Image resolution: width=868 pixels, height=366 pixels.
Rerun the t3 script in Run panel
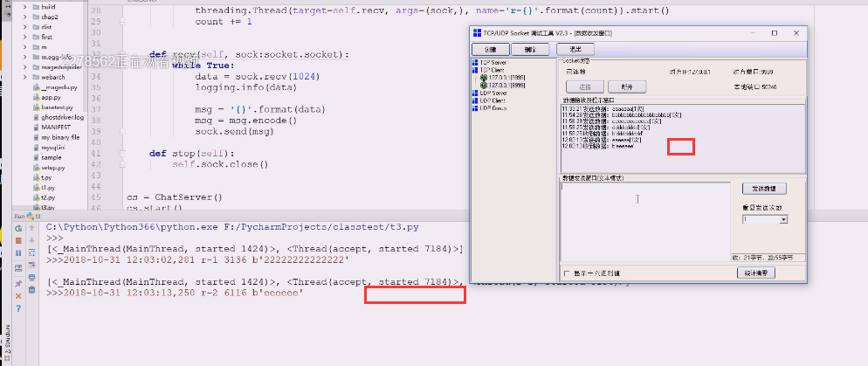[x=18, y=228]
